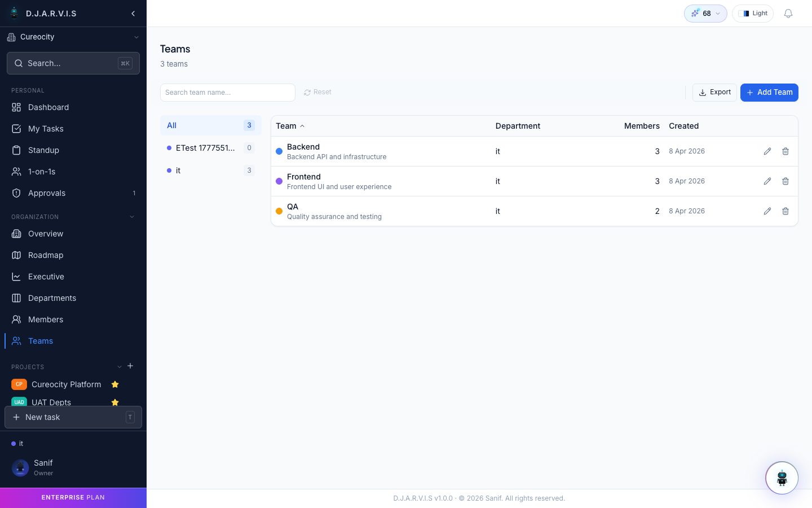The width and height of the screenshot is (812, 508).
Task: Open the Cureocity organization switcher
Action: 73,37
